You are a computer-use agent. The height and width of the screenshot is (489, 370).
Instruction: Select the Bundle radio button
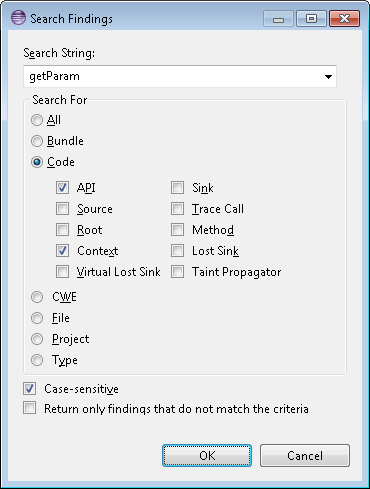tap(37, 141)
